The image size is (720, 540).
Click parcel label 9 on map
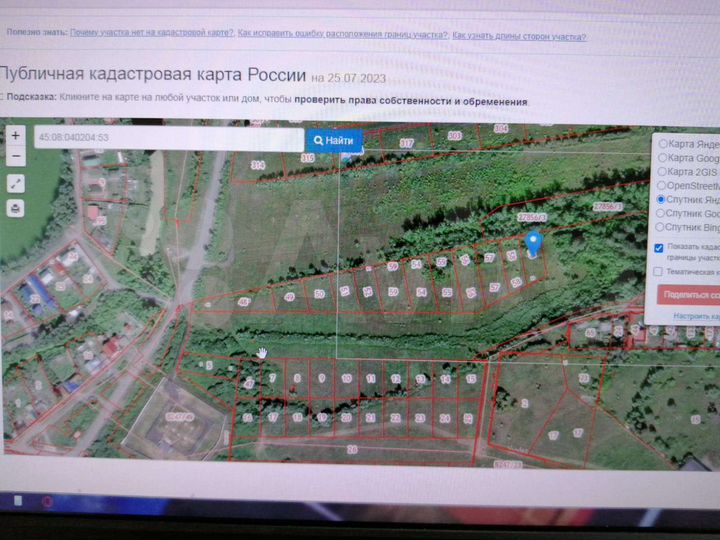point(321,378)
